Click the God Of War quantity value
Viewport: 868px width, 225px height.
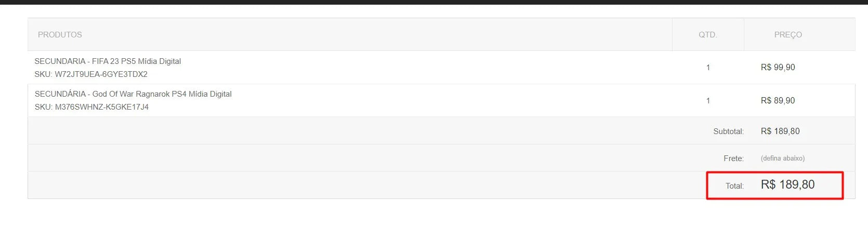point(708,101)
